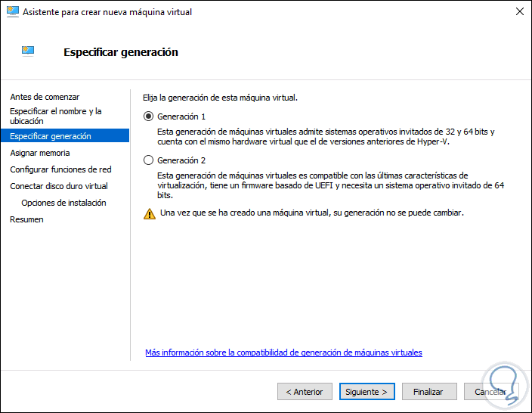Screen dimensions: 532x413
Task: Click the Finalizar button
Action: 428,392
